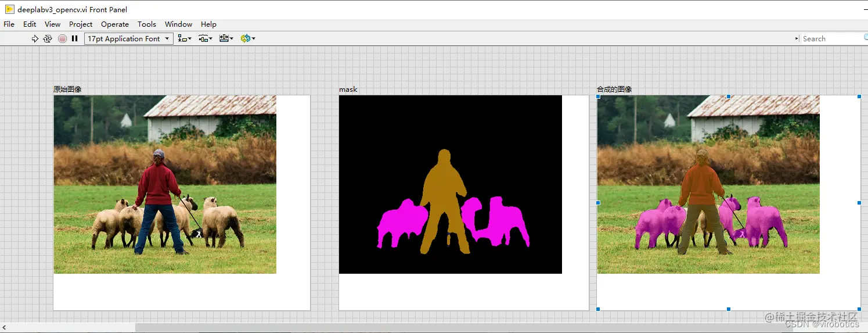Viewport: 868px width, 333px height.
Task: Open the File menu
Action: click(x=9, y=24)
